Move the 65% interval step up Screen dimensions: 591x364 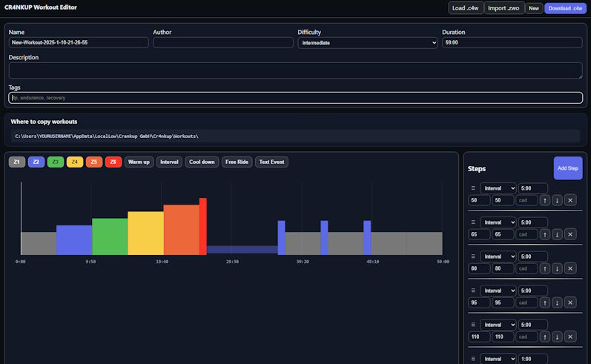coord(544,234)
